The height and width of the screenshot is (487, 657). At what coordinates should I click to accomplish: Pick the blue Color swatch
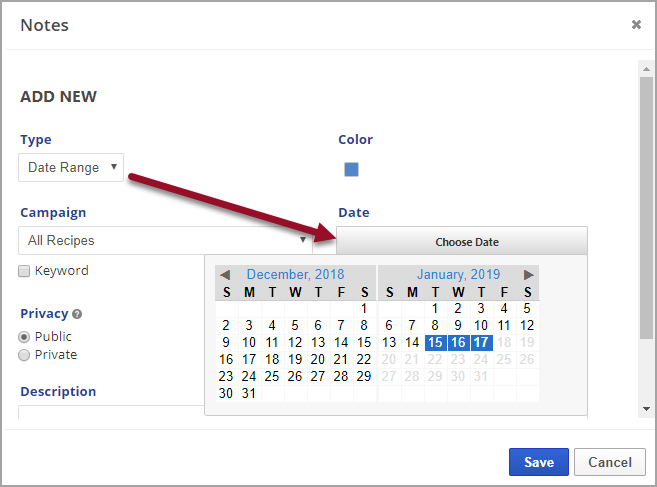point(351,169)
